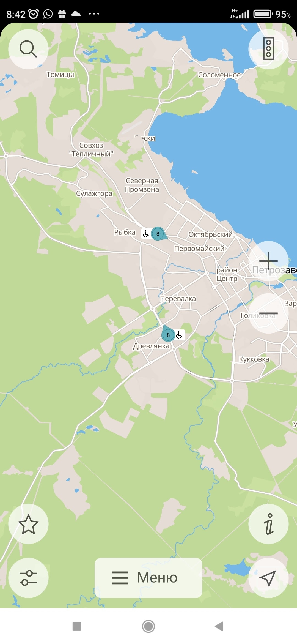Image resolution: width=297 pixels, height=644 pixels.
Task: Tap the Кукковка district label
Action: click(x=254, y=359)
